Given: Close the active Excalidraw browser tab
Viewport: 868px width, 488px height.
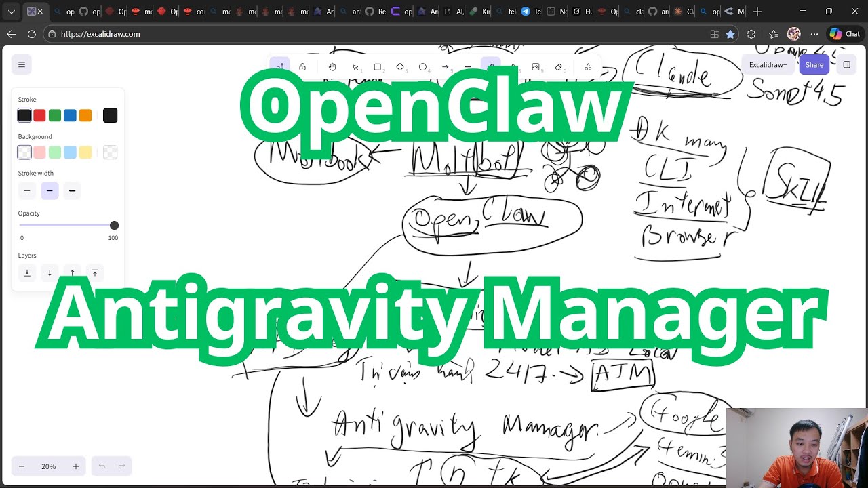Looking at the screenshot, I should tap(40, 12).
